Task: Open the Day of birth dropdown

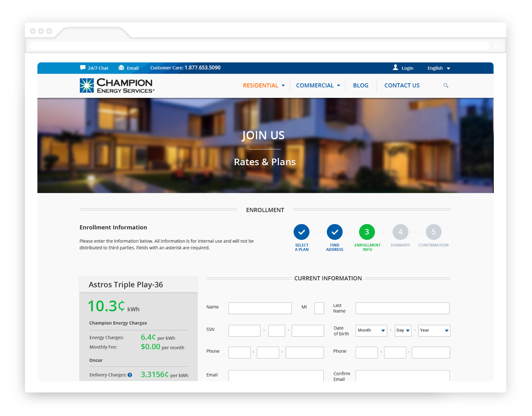Action: (x=403, y=331)
